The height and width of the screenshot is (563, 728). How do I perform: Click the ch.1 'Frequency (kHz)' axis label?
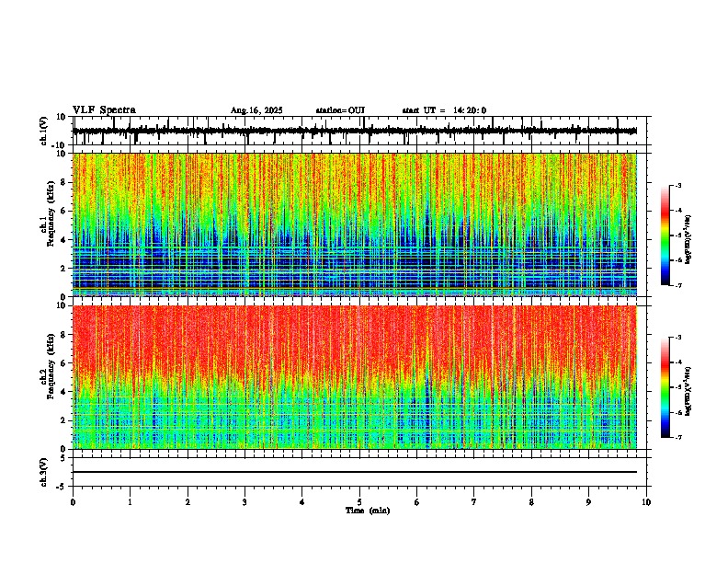coord(51,213)
